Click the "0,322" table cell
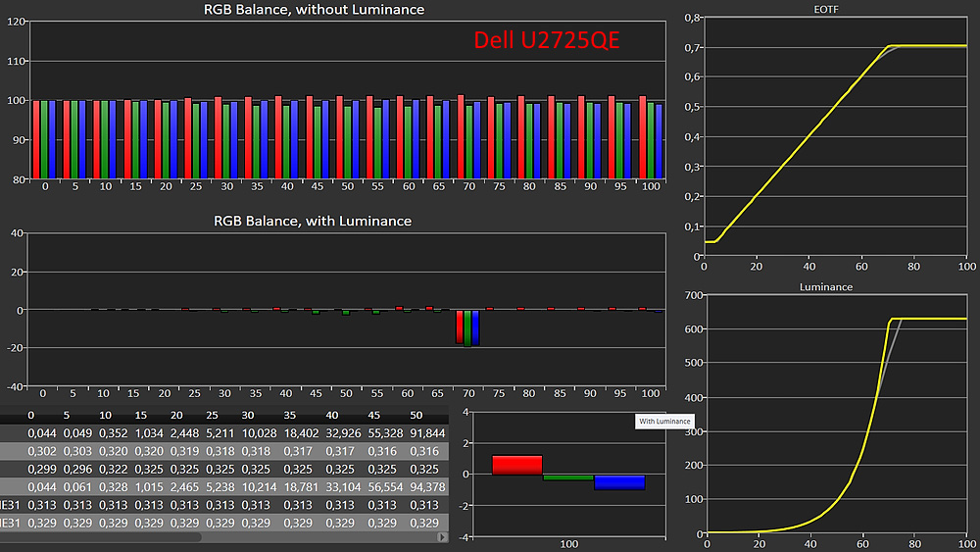The height and width of the screenshot is (552, 980). (x=113, y=470)
